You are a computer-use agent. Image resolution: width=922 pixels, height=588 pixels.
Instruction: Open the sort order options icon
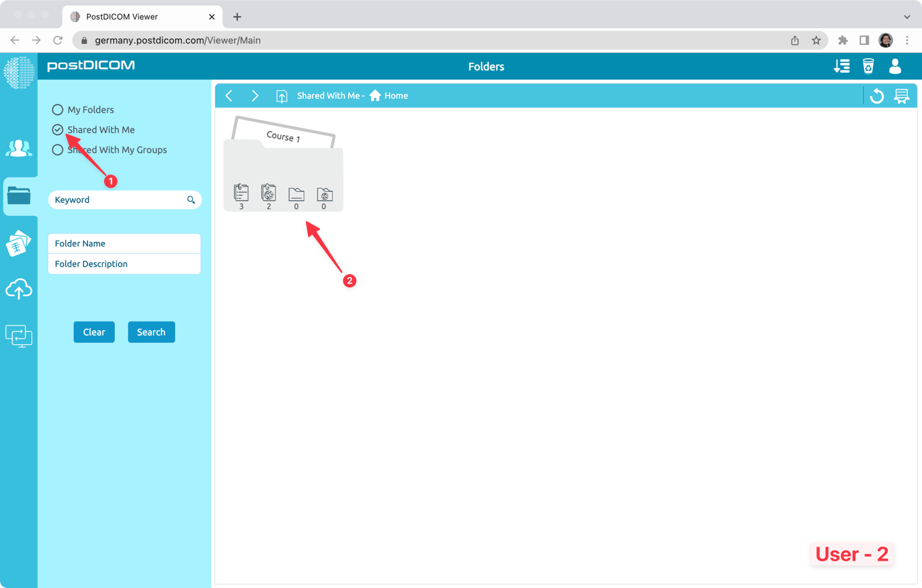pyautogui.click(x=842, y=66)
